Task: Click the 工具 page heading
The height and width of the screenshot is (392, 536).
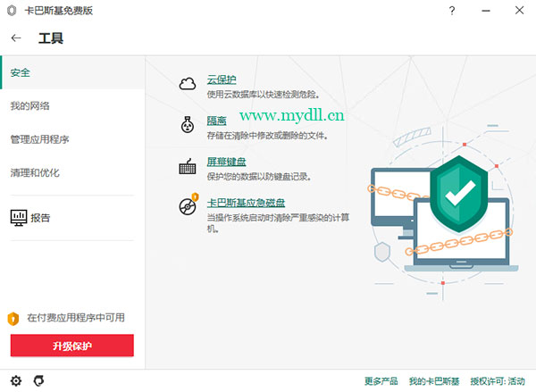Action: pos(51,38)
